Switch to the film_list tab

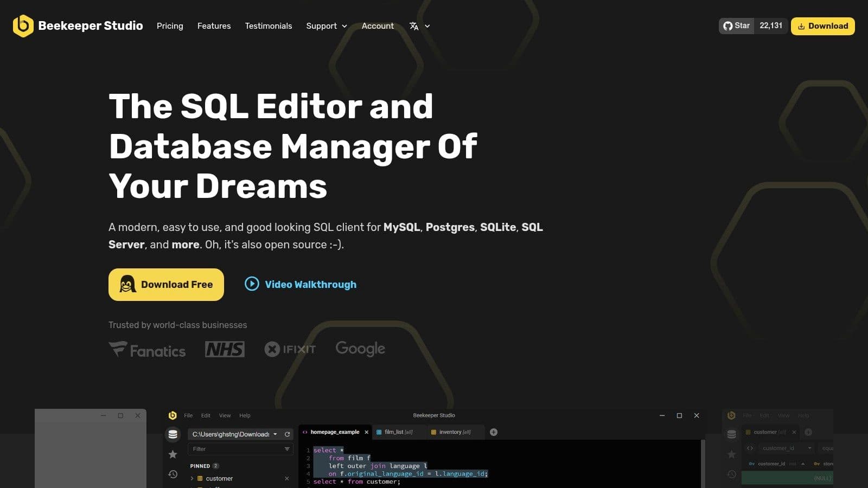398,432
